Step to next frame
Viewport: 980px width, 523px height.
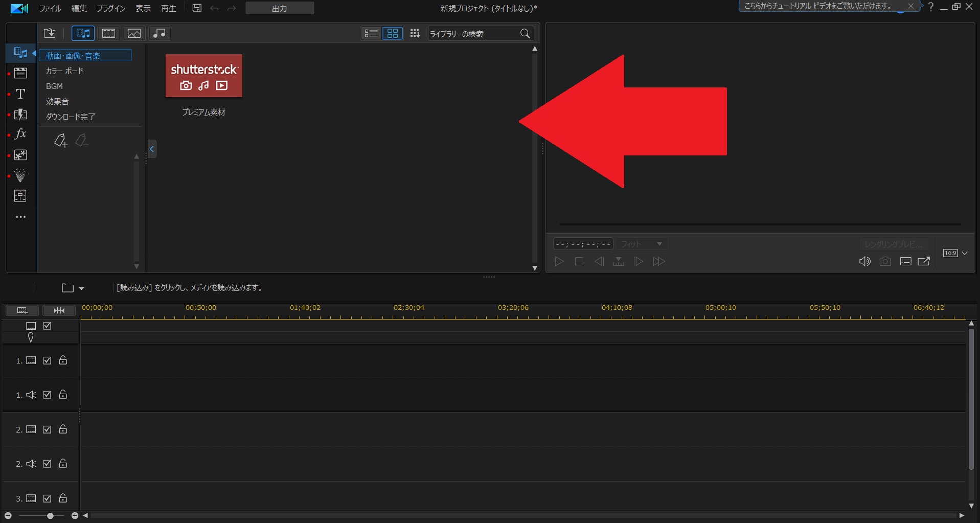pos(639,261)
